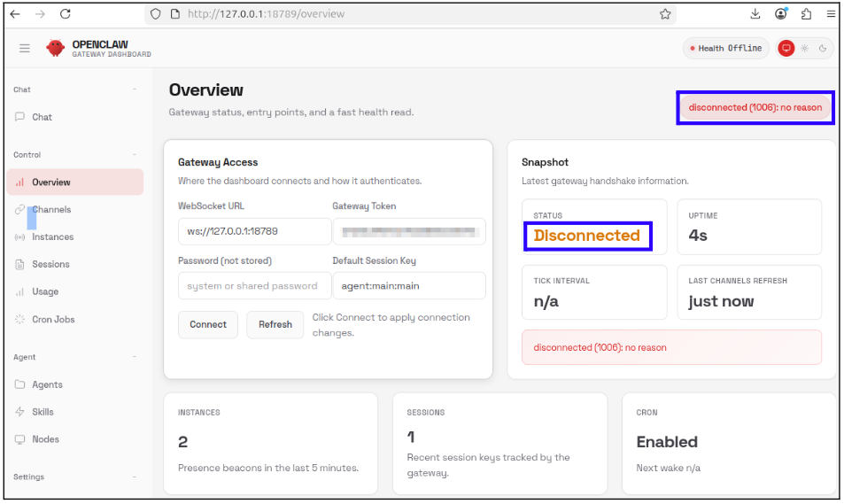This screenshot has width=844, height=504.
Task: Click the Instances broadcast icon
Action: pos(19,236)
